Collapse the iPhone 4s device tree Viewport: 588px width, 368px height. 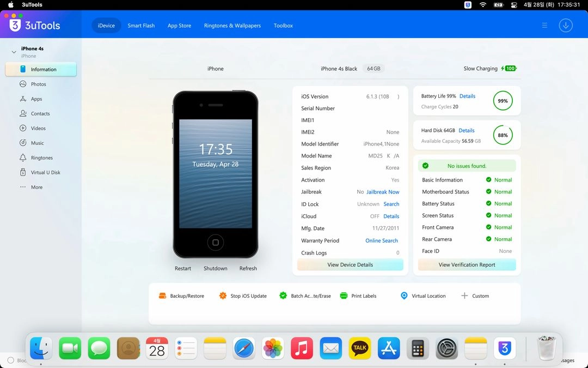click(14, 52)
